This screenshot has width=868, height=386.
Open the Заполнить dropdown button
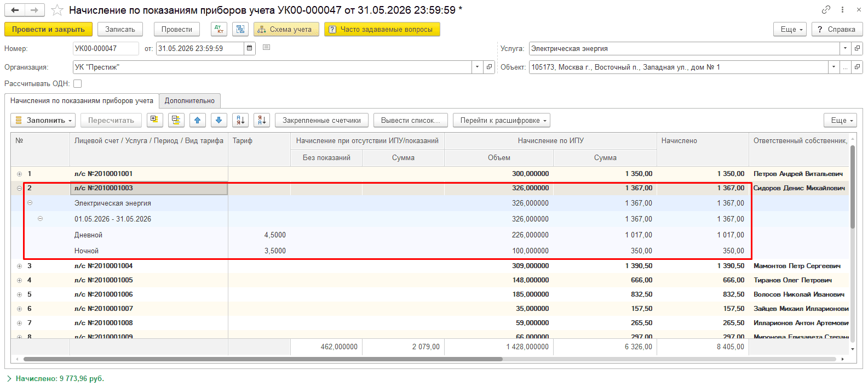click(x=44, y=120)
